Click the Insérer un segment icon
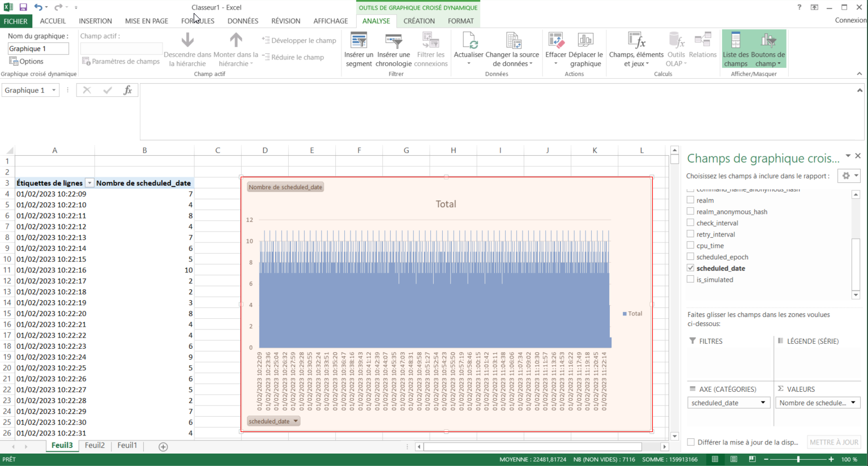Screen dimensions: 868x466 (x=358, y=41)
